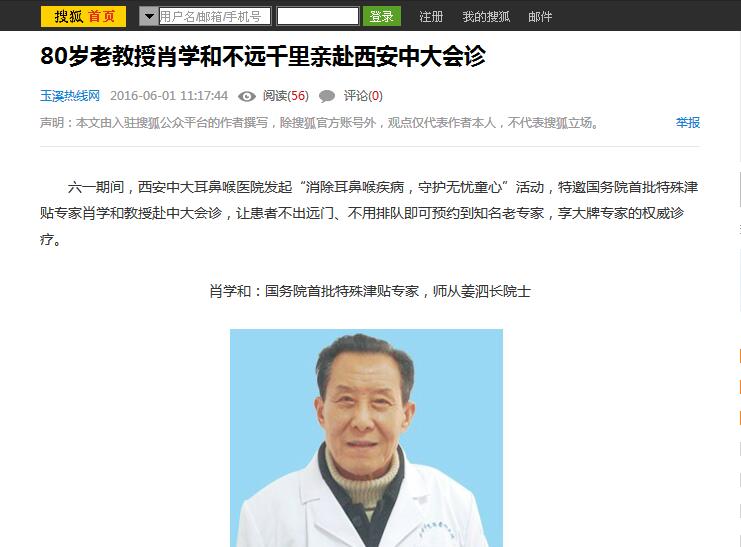Open the 搜狐 首页 logo link
Image resolution: width=741 pixels, height=547 pixels.
pos(83,17)
